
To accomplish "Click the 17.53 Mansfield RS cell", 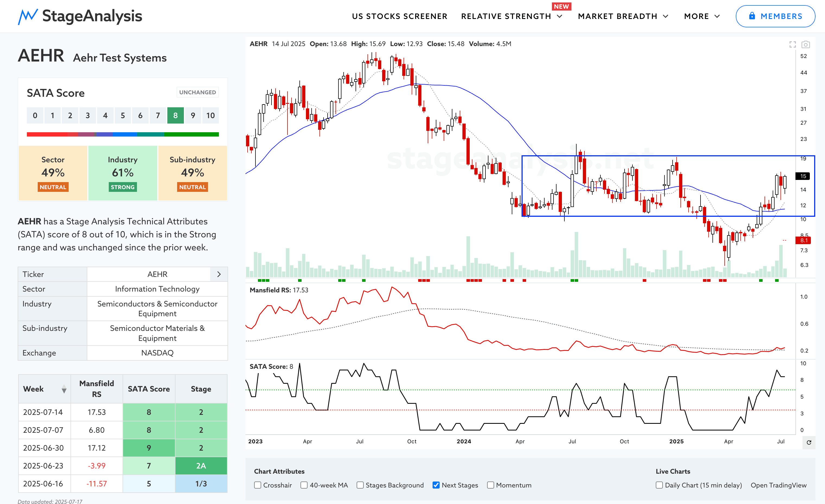I will click(97, 412).
